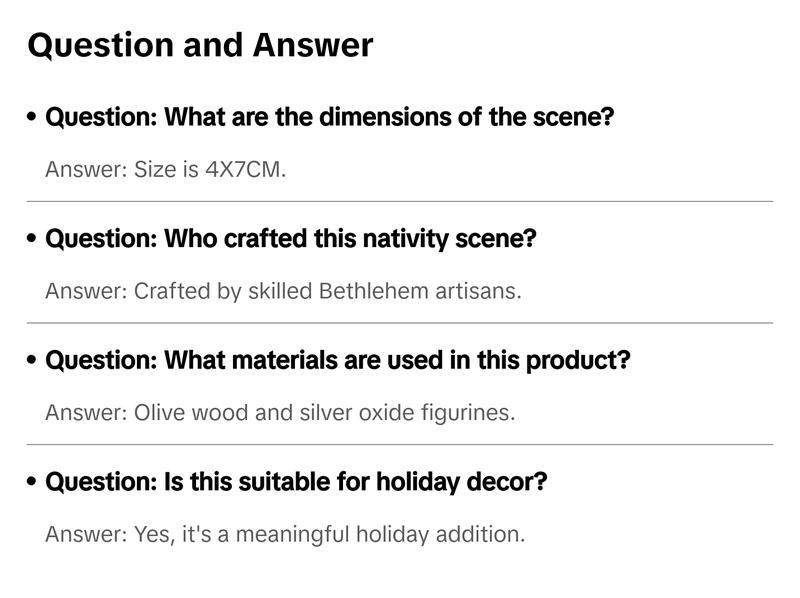Image resolution: width=800 pixels, height=598 pixels.
Task: Select the question "Is this suitable for holiday decor?"
Action: 296,482
